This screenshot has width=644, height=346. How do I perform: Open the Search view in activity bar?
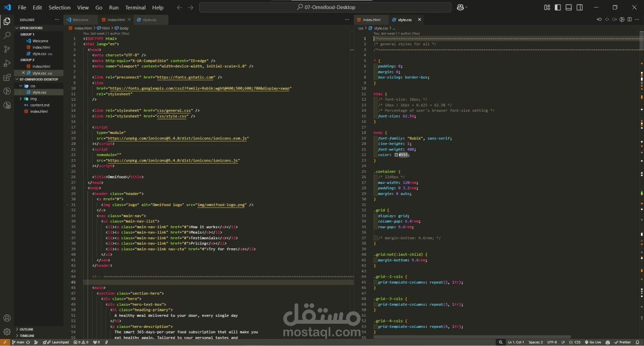(7, 35)
